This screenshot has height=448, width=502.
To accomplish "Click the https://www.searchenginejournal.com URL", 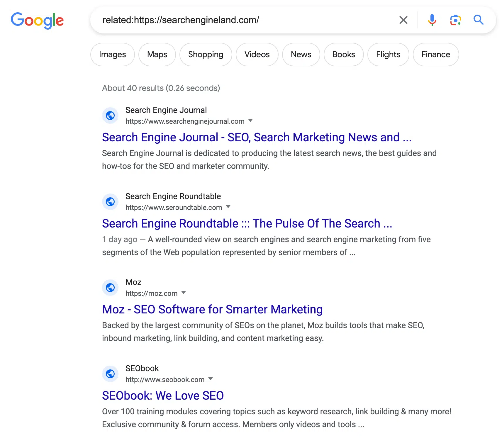I will tap(185, 121).
